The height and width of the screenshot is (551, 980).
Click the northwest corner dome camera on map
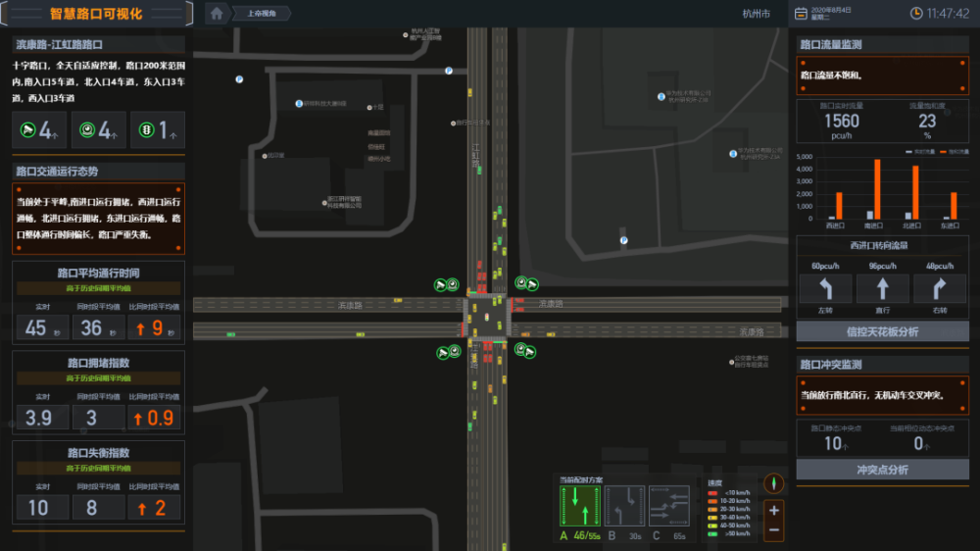pos(453,284)
